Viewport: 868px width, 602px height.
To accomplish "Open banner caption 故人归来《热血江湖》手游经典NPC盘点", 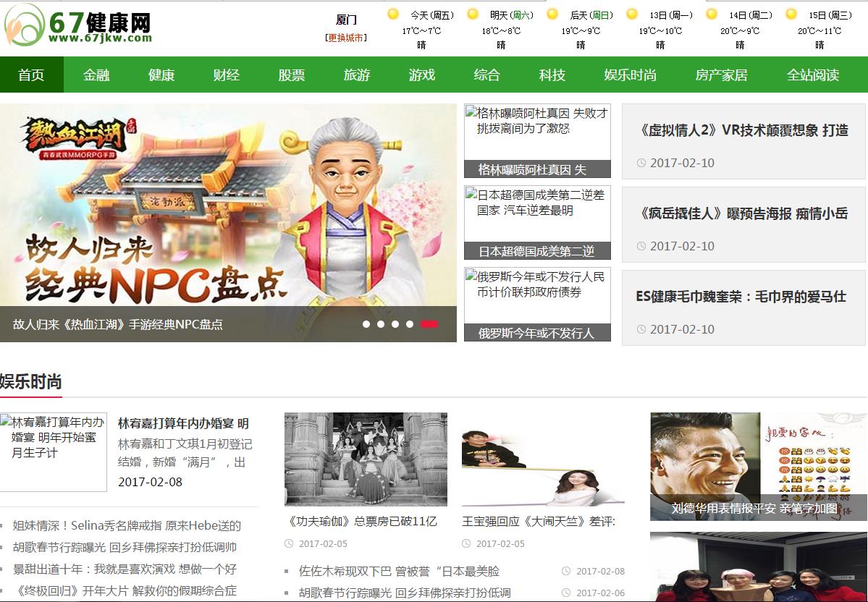I will click(118, 324).
